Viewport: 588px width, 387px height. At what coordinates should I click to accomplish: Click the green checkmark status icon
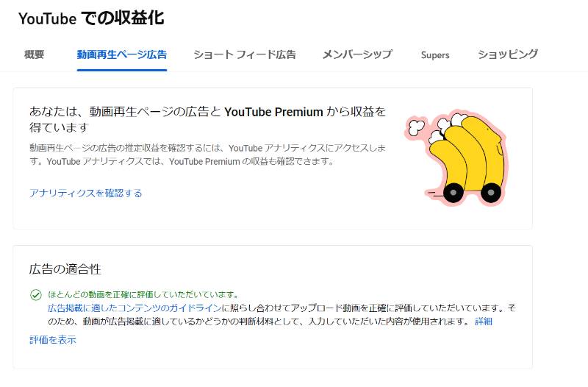(x=36, y=295)
